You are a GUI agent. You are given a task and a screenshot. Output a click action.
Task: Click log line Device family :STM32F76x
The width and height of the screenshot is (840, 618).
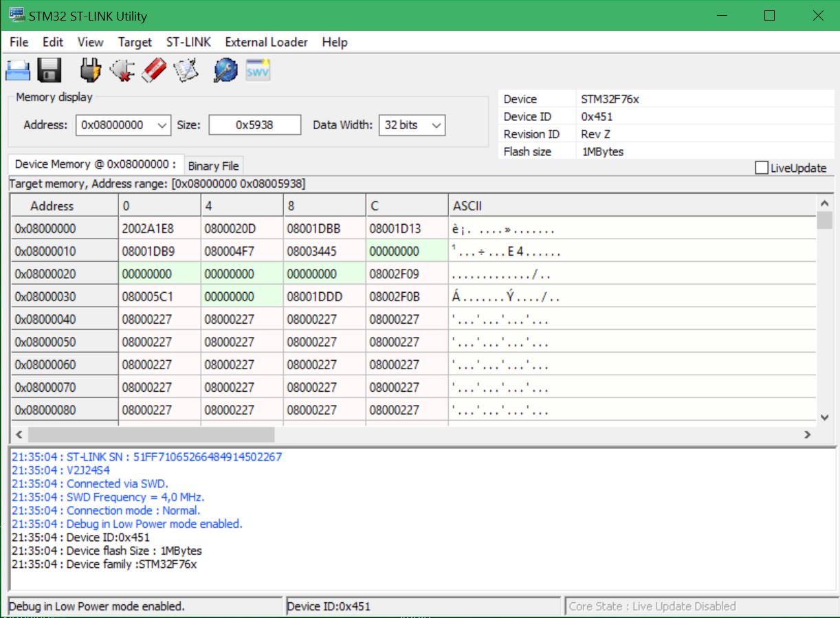104,564
